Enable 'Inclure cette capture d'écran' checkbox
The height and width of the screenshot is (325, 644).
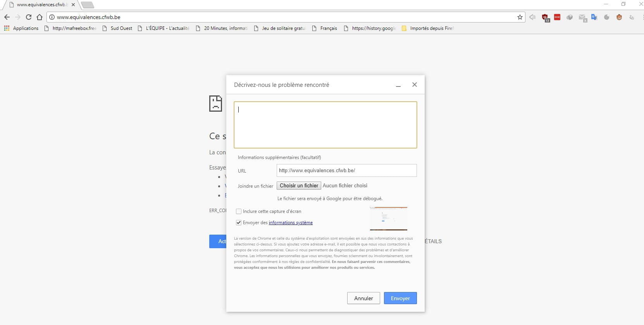(239, 211)
